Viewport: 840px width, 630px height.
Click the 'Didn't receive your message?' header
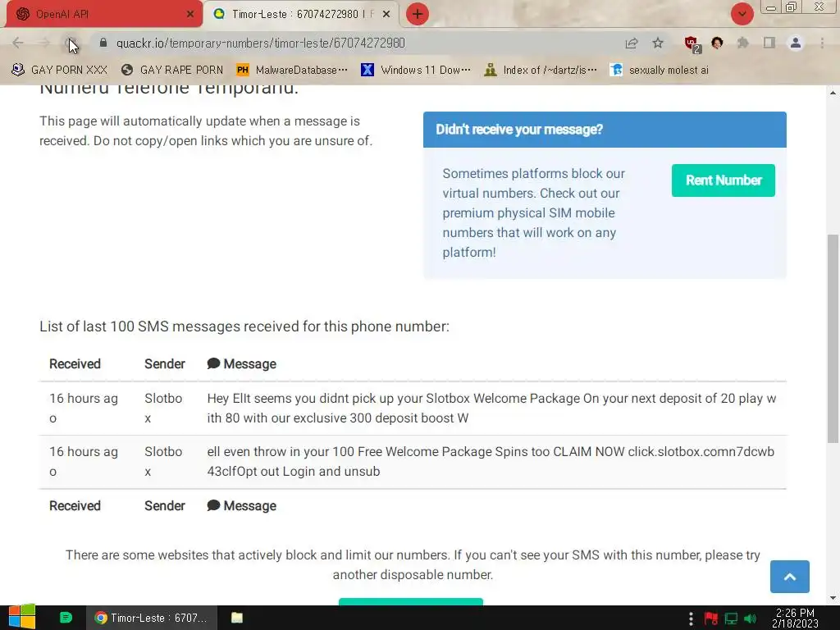(605, 130)
